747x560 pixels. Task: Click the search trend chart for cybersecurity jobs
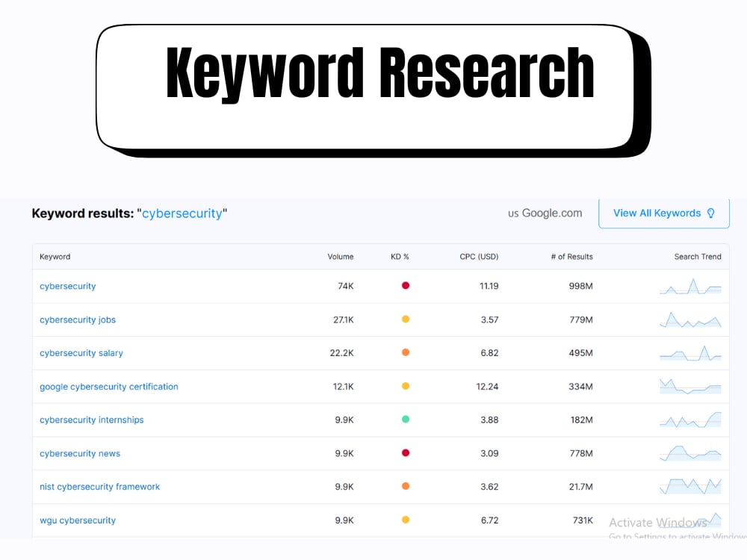[690, 320]
